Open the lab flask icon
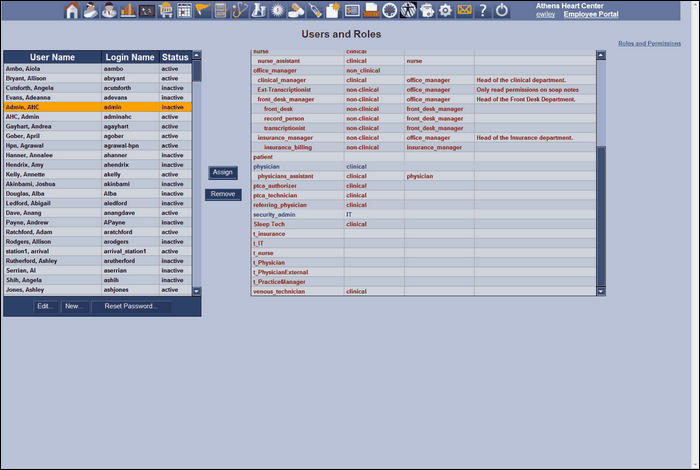Image resolution: width=700 pixels, height=470 pixels. click(258, 10)
